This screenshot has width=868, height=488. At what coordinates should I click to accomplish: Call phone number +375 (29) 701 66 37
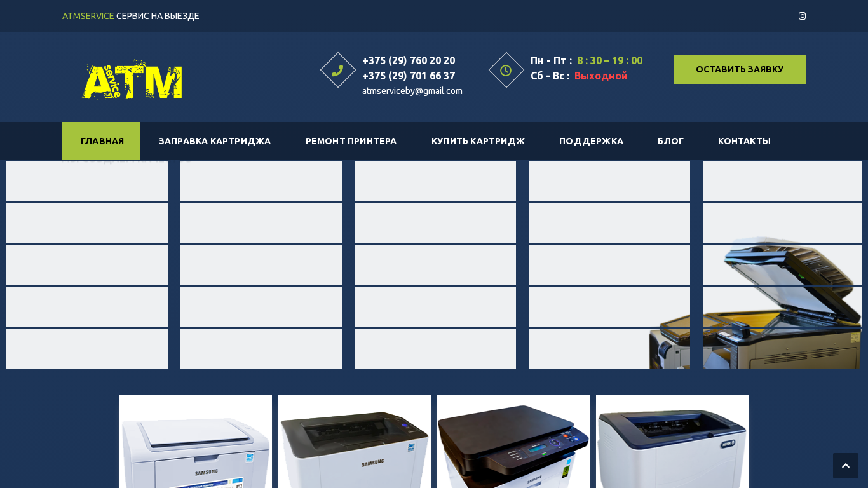409,76
